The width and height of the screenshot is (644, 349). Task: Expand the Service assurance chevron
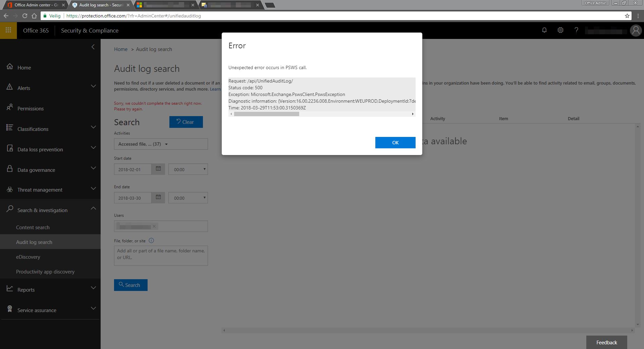pyautogui.click(x=93, y=308)
